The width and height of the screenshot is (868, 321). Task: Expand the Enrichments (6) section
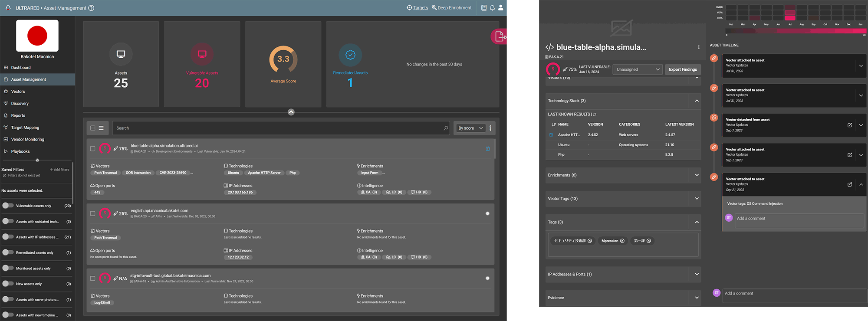[697, 175]
